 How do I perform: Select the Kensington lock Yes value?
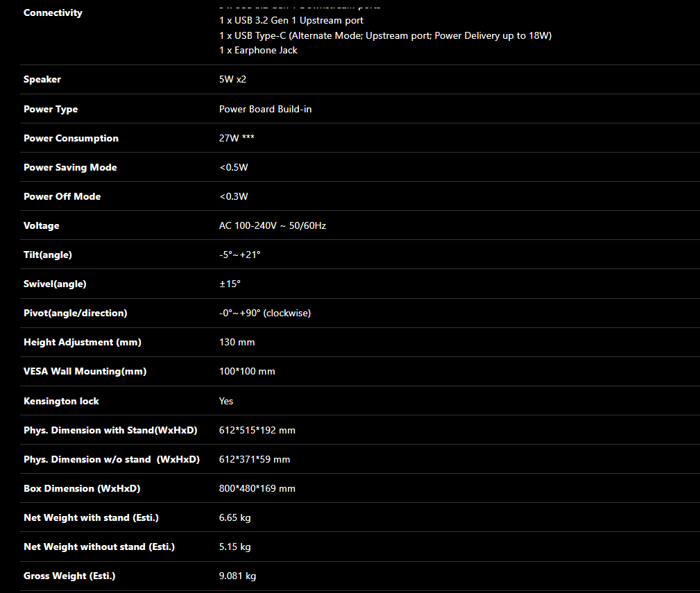pos(226,401)
